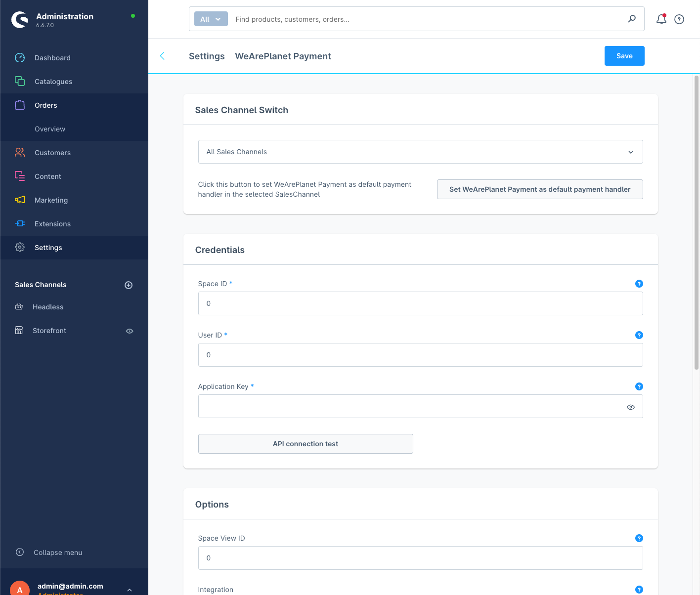Image resolution: width=700 pixels, height=595 pixels.
Task: Select the Headless sales channel
Action: (48, 306)
